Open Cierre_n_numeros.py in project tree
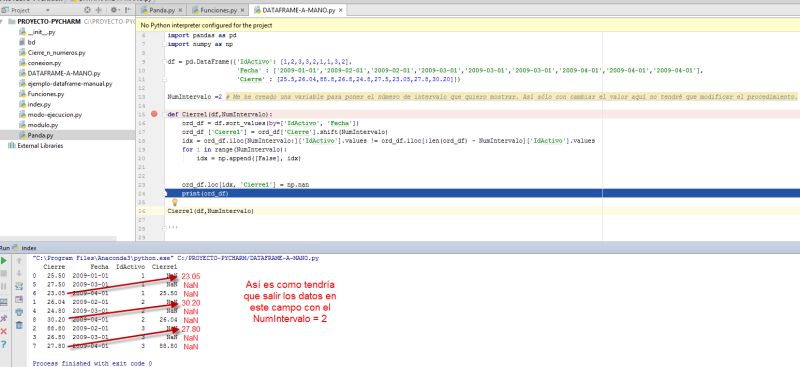This screenshot has height=367, width=800. tap(52, 53)
